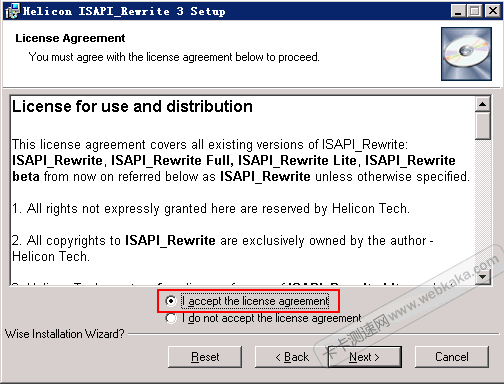The image size is (504, 384).
Task: Click inside the license text paragraph about Helicon Tech copyrights
Action: pos(223,248)
